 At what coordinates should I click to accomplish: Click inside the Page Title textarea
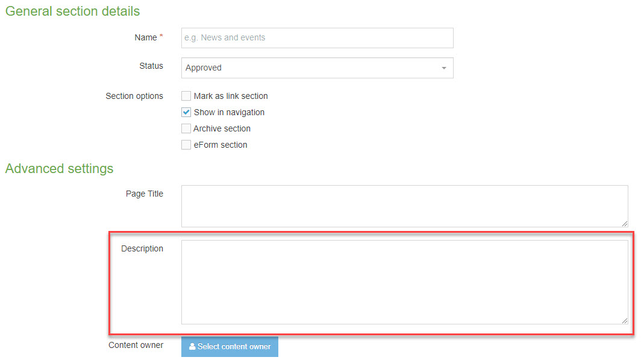[404, 205]
